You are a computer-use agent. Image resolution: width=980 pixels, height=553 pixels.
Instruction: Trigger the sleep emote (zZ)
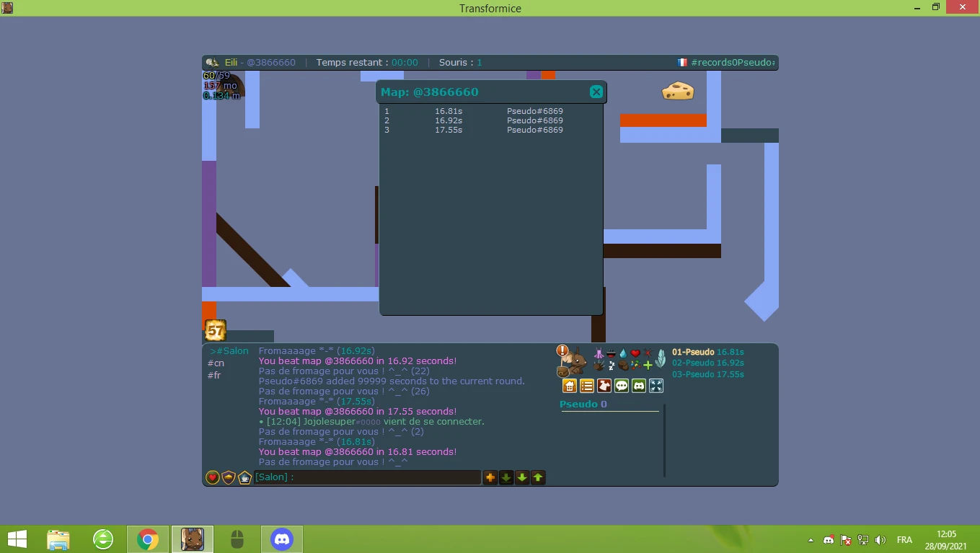pos(611,366)
